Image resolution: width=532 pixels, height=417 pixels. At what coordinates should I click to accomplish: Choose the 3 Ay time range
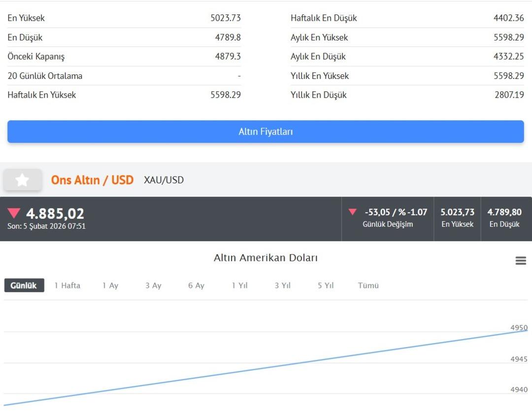(153, 285)
